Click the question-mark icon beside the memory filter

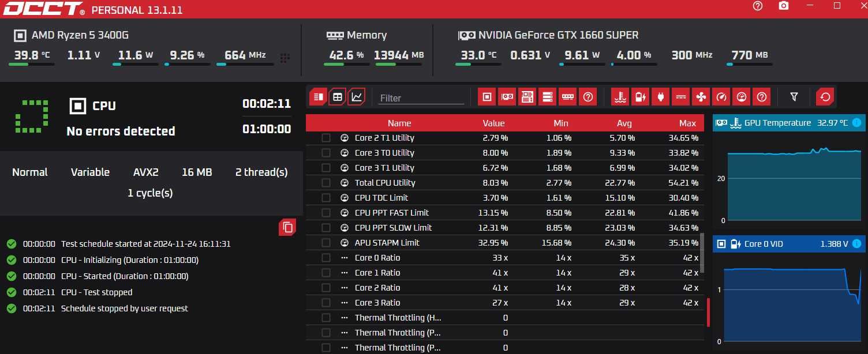[588, 97]
